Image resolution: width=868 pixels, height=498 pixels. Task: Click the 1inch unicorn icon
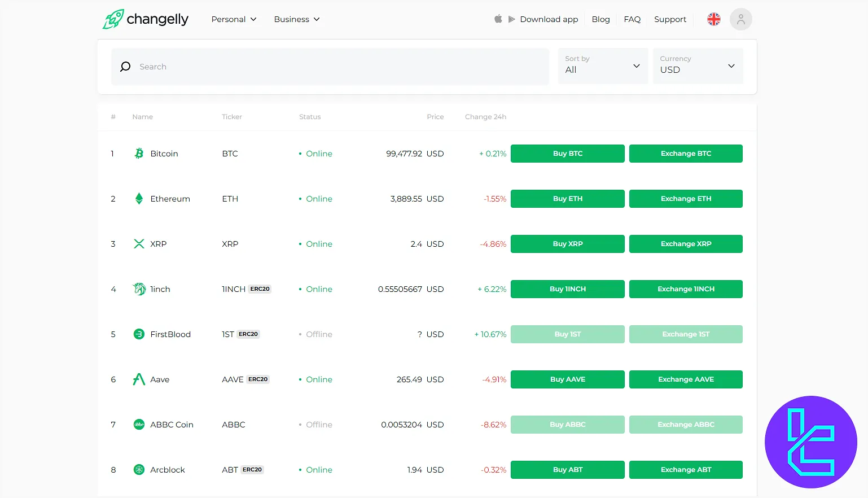(139, 289)
